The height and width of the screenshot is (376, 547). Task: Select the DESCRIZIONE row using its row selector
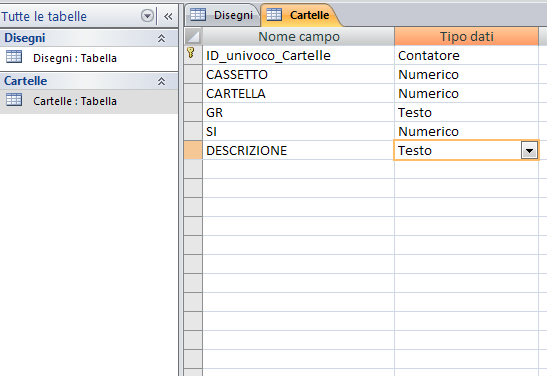[193, 150]
